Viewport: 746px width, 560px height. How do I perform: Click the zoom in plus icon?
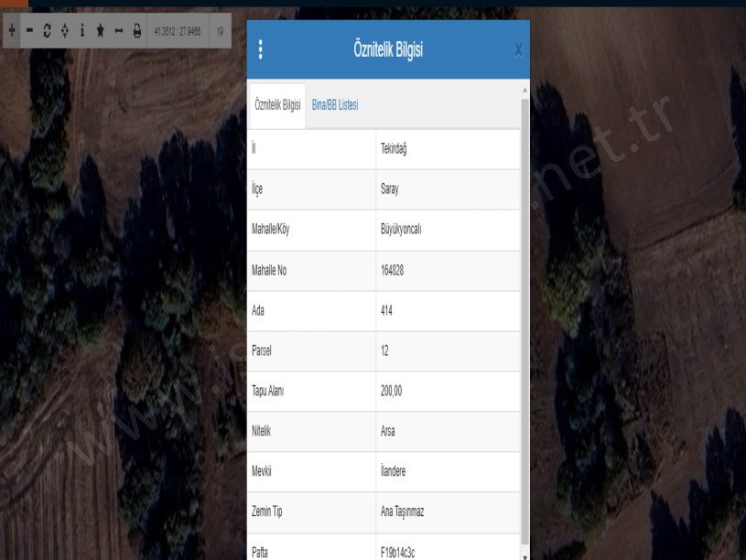pos(11,31)
